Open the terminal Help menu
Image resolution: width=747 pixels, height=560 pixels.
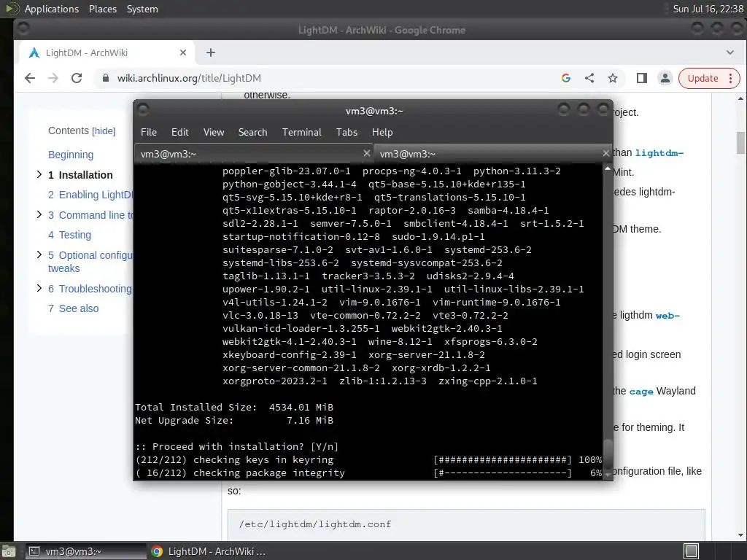(382, 133)
